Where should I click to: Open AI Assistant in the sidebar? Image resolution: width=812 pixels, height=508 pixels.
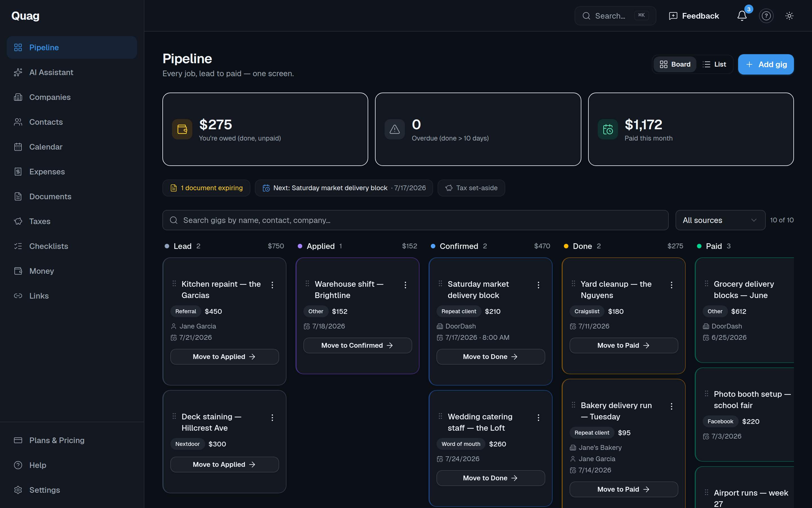point(72,72)
